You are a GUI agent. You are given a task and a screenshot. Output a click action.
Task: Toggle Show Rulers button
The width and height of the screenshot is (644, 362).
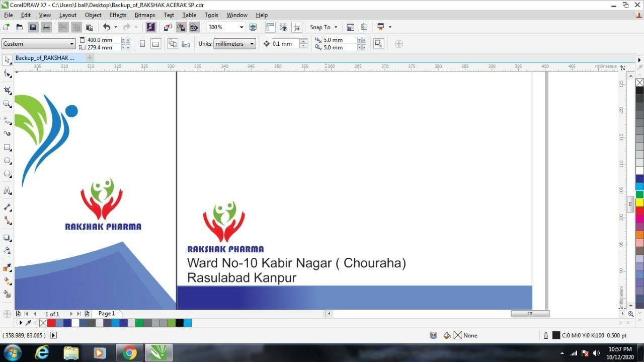(x=271, y=27)
